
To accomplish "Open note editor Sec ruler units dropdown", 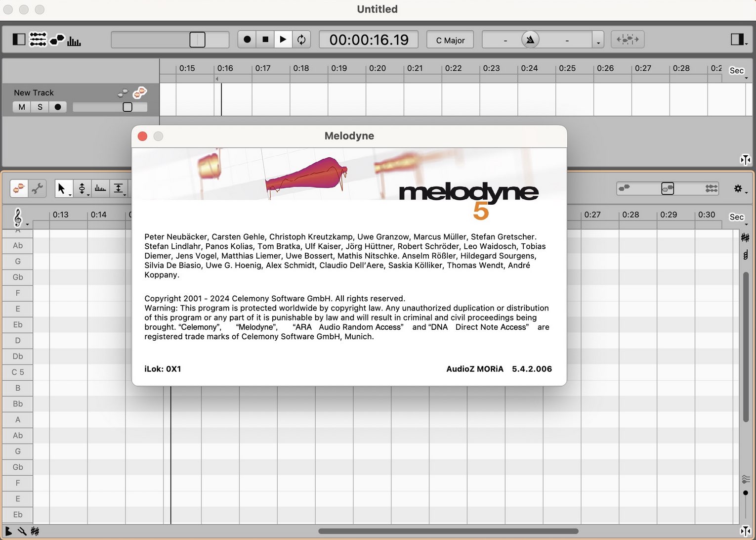I will pyautogui.click(x=739, y=218).
